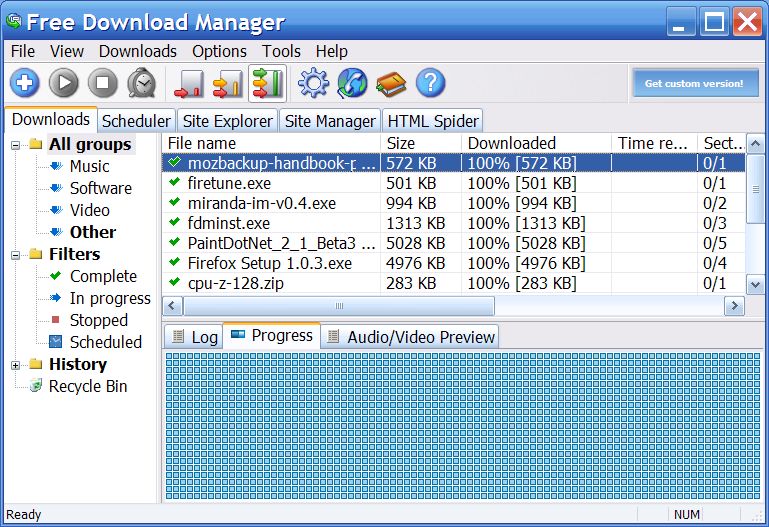Click the Scheduled filter calendar icon
769x527 pixels.
pyautogui.click(x=56, y=342)
